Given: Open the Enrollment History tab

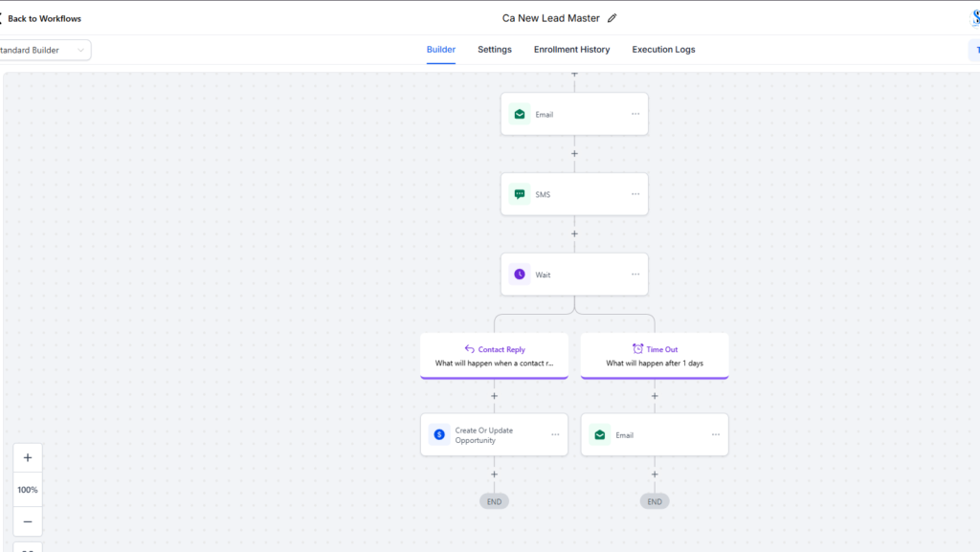Looking at the screenshot, I should point(571,50).
